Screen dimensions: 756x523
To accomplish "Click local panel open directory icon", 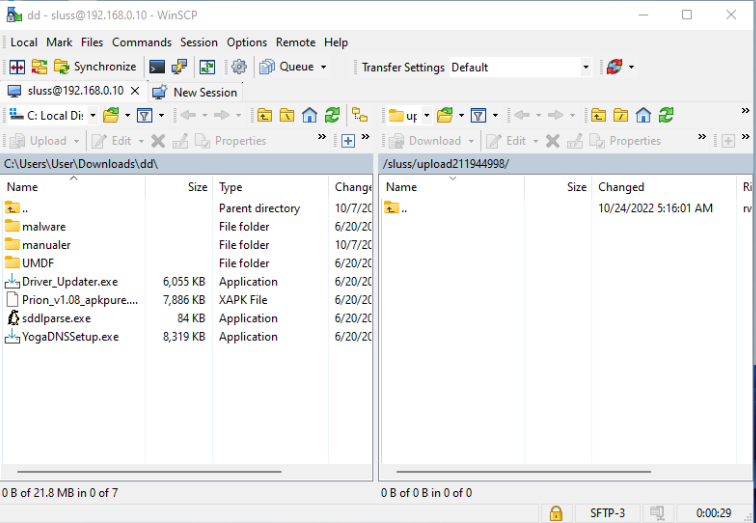I will [x=111, y=116].
